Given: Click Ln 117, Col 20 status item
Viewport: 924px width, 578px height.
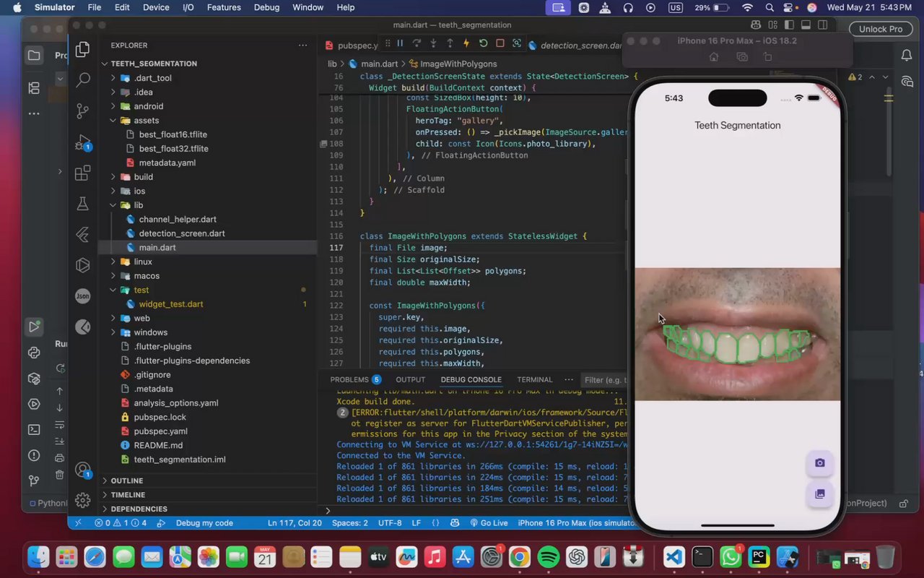Looking at the screenshot, I should (295, 523).
